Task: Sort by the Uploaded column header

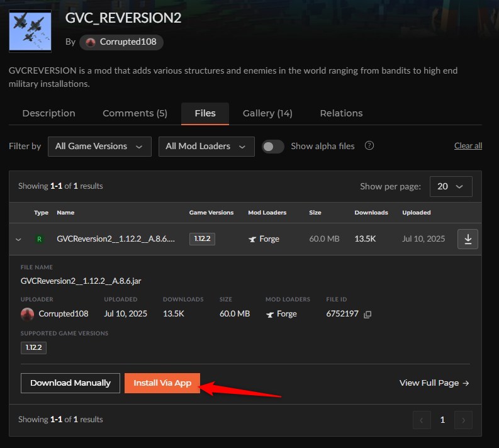Action: pyautogui.click(x=417, y=213)
